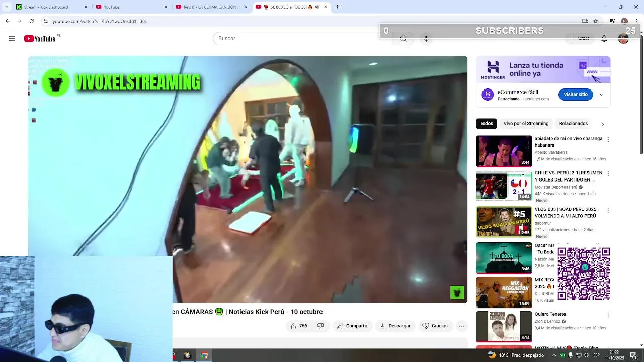The height and width of the screenshot is (362, 644).
Task: Click the Crear create button
Action: (580, 39)
